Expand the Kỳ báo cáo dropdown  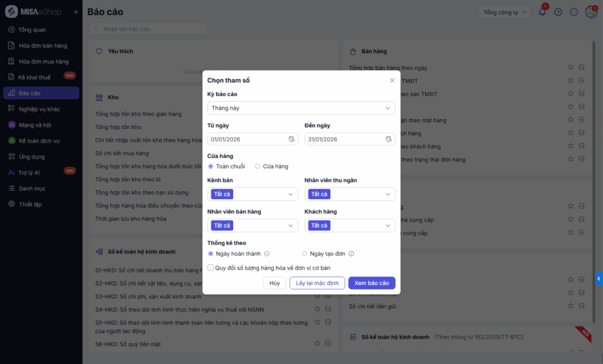coord(301,108)
